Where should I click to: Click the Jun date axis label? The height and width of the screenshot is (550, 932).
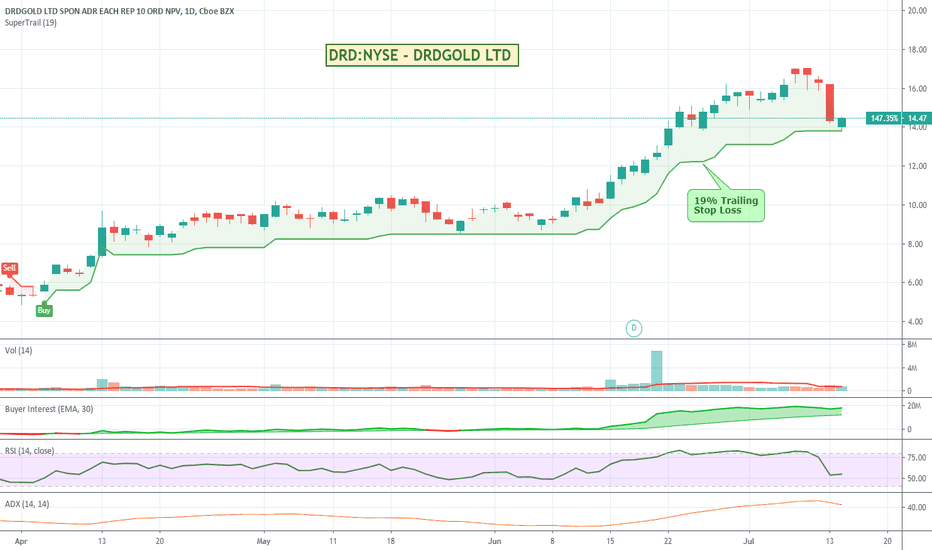point(495,541)
